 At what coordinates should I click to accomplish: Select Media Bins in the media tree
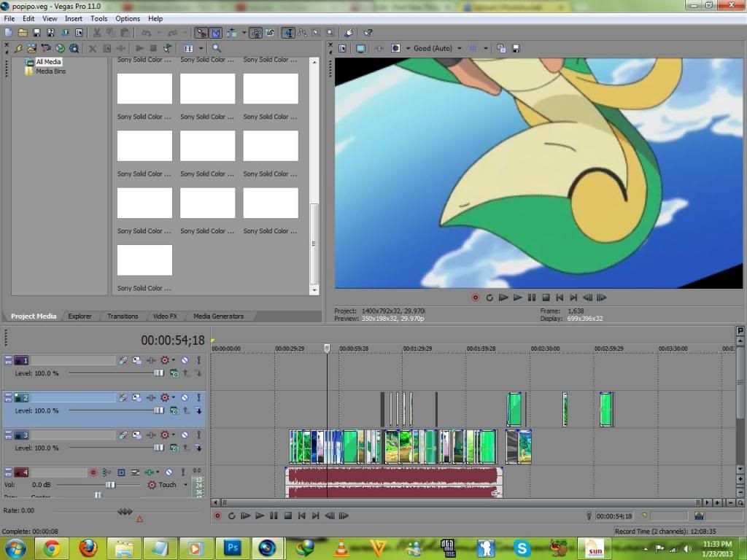click(x=50, y=71)
